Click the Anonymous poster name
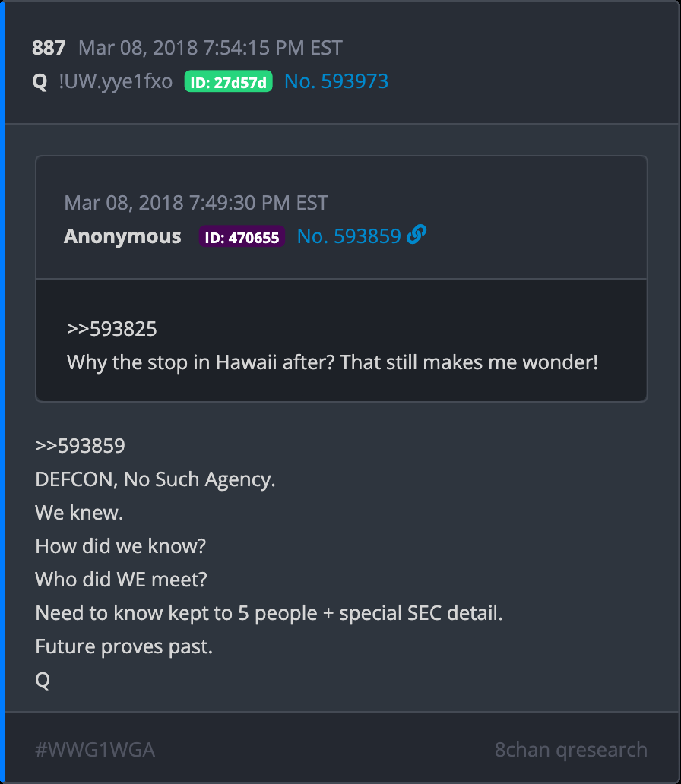Screen dimensions: 681x784 122,236
